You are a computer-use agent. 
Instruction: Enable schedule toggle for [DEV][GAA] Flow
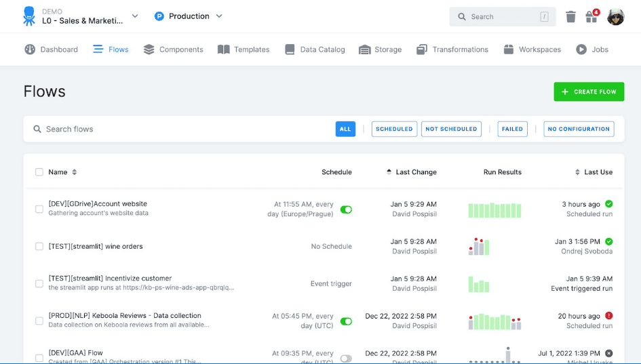pyautogui.click(x=346, y=359)
